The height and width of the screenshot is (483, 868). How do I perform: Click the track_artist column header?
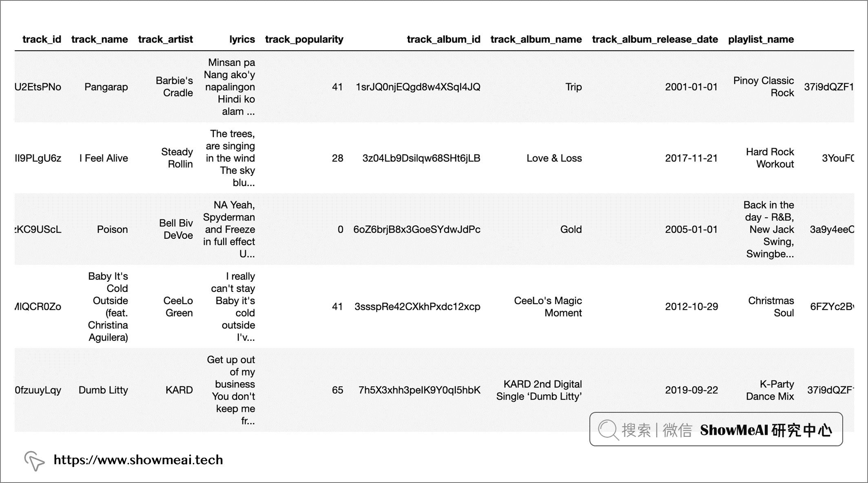pyautogui.click(x=164, y=39)
